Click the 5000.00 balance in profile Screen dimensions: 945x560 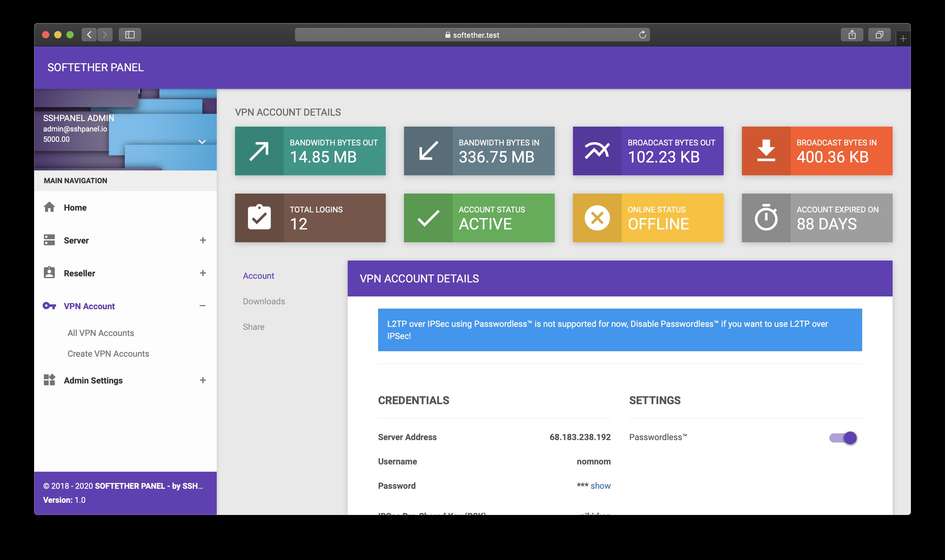56,139
